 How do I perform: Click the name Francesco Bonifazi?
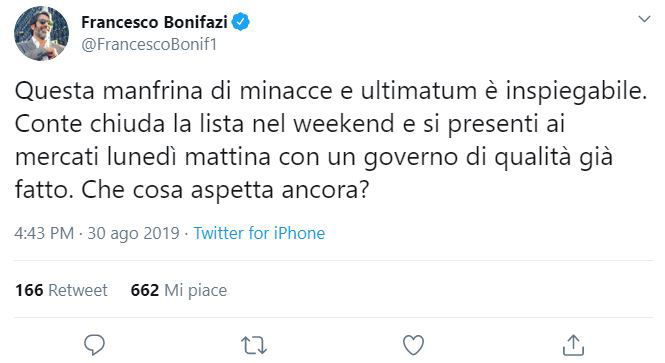[154, 22]
